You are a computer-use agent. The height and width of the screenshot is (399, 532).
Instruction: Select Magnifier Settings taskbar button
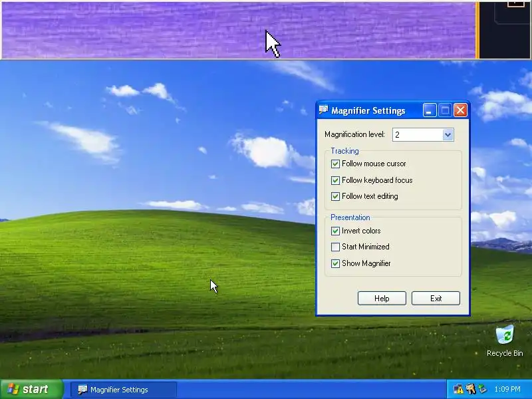124,390
